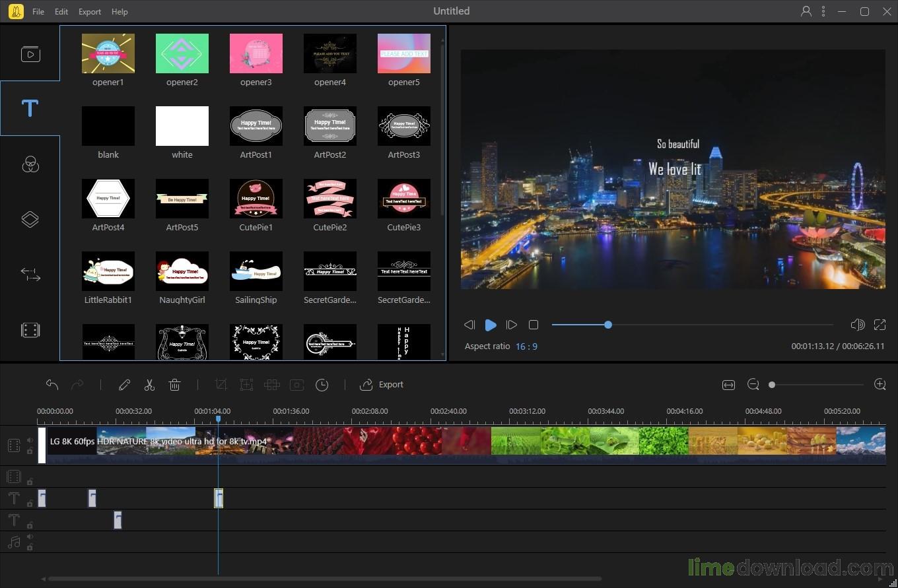
Task: Open the Overlays panel from sidebar
Action: 30,219
